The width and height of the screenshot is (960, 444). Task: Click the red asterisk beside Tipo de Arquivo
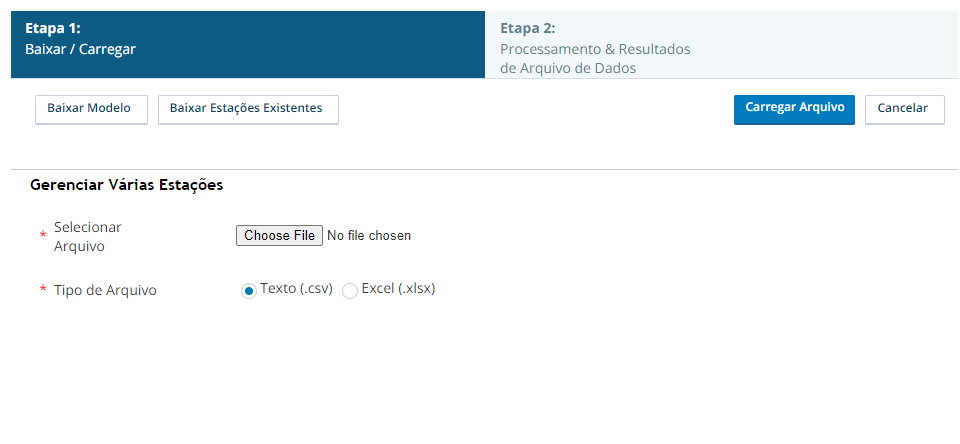click(x=43, y=288)
